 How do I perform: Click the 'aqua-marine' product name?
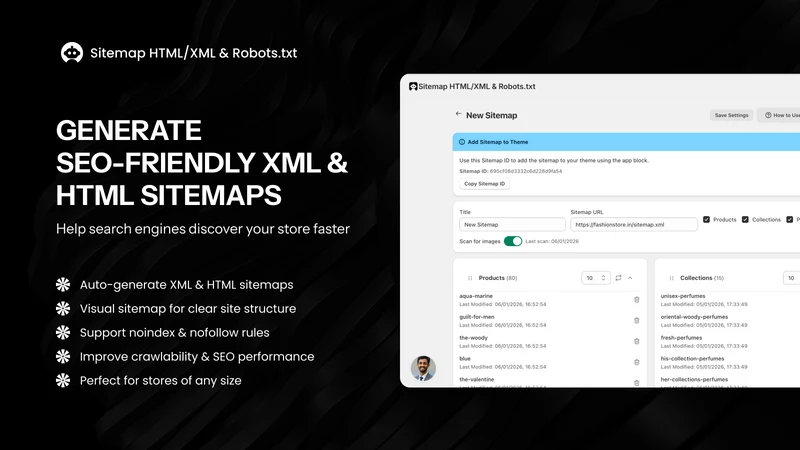coord(476,296)
